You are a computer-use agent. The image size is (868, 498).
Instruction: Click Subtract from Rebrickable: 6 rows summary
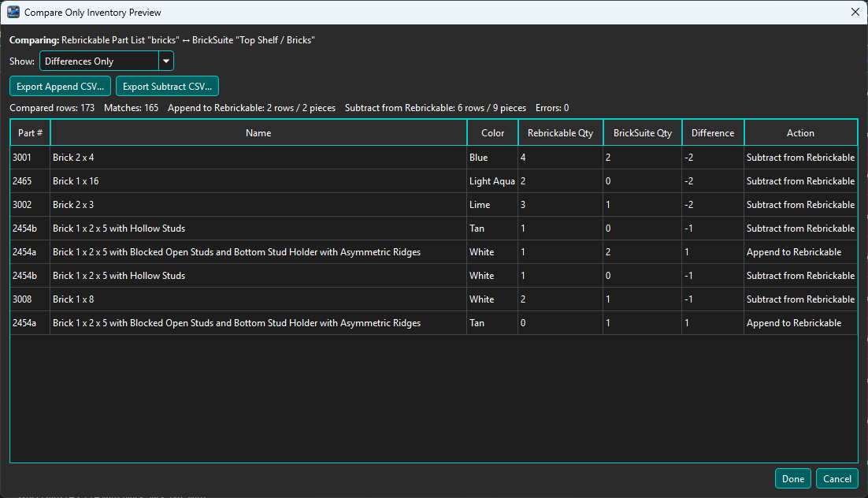tap(436, 108)
